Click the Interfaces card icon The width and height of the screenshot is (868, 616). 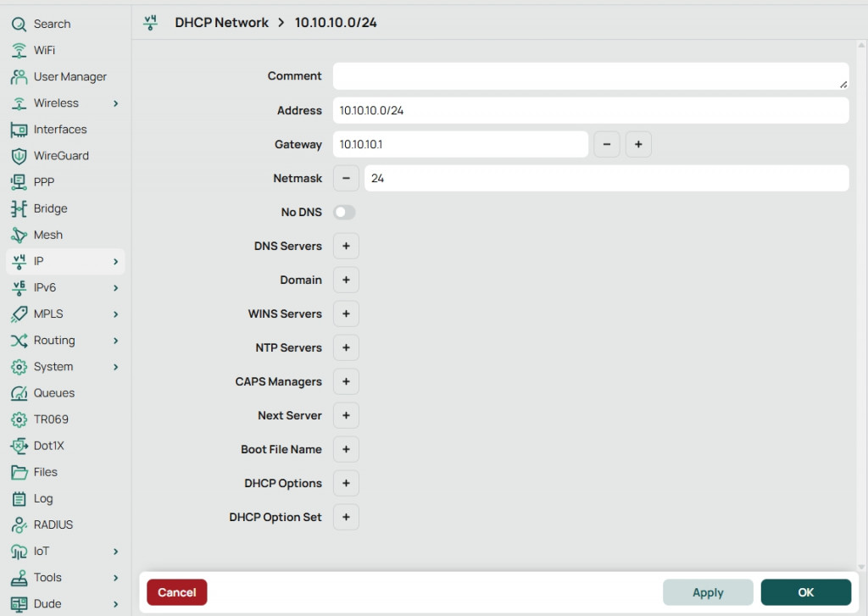(x=19, y=130)
